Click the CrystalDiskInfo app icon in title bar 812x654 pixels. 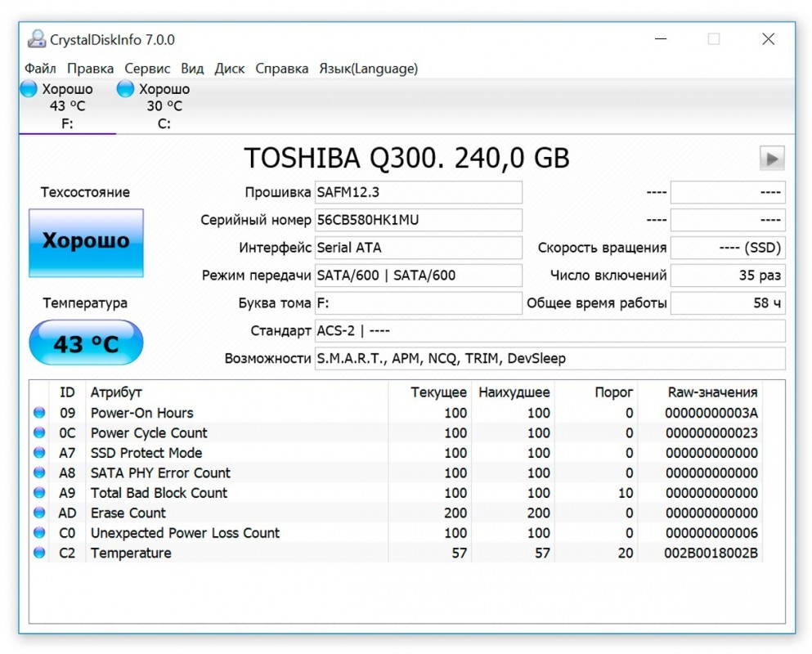click(36, 39)
